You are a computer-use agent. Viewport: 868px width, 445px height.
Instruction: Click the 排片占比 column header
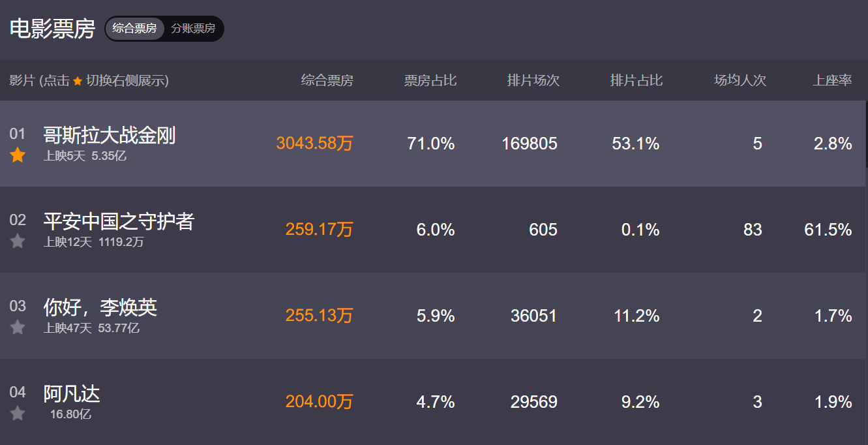pyautogui.click(x=636, y=80)
